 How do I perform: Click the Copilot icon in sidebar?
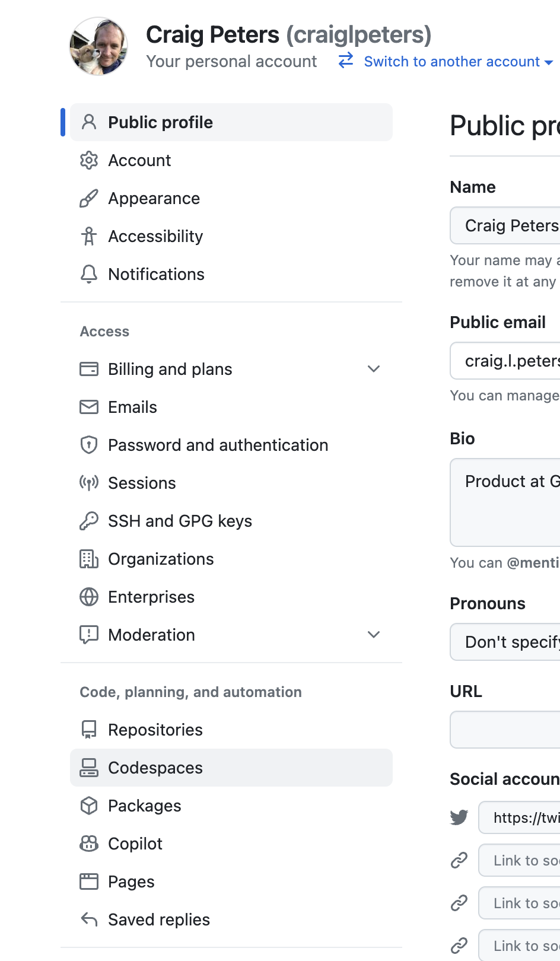coord(89,844)
